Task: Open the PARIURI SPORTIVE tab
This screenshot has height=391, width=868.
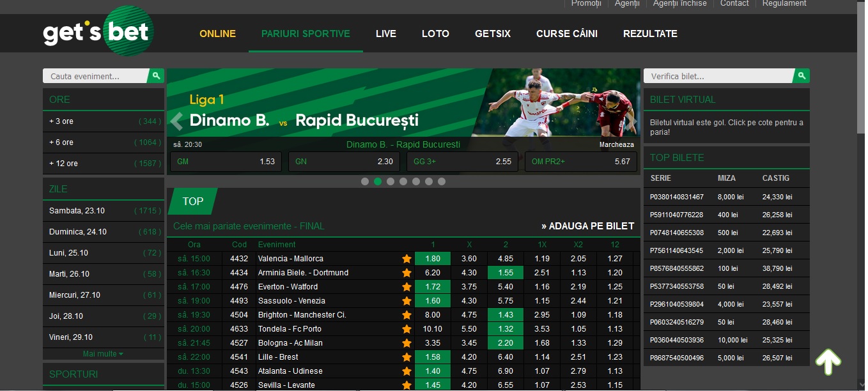Action: pyautogui.click(x=306, y=34)
